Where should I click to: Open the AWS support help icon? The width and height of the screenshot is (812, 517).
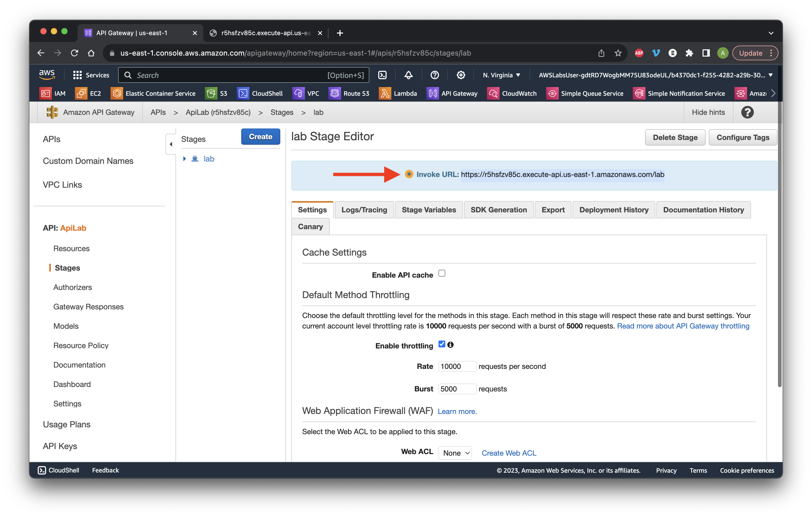point(435,75)
